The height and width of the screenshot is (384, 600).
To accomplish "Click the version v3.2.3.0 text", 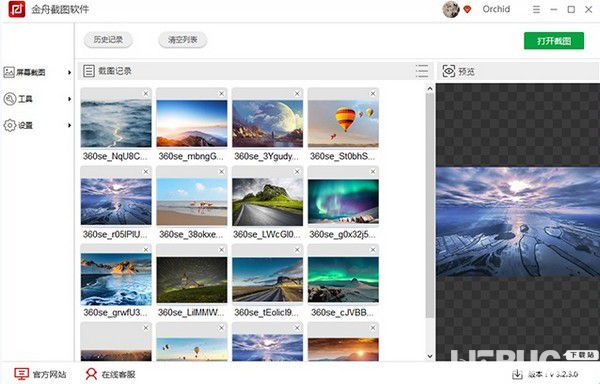I will click(x=553, y=374).
